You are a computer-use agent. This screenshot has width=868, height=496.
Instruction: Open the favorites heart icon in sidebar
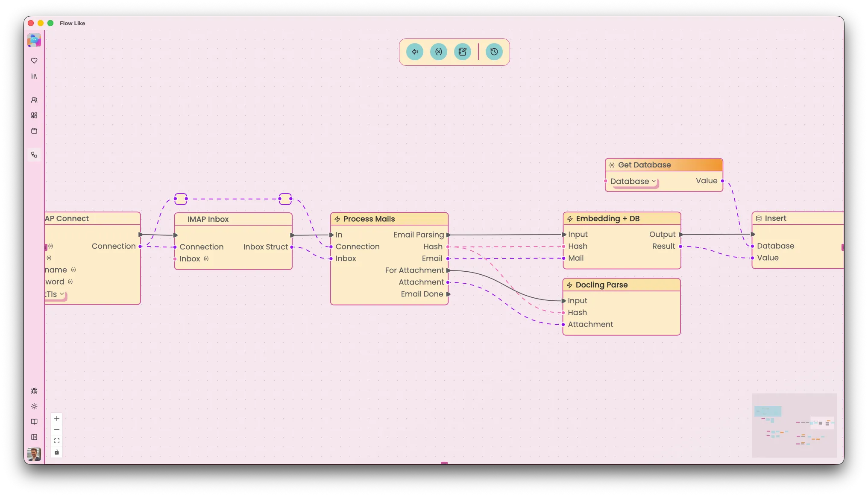coord(34,61)
